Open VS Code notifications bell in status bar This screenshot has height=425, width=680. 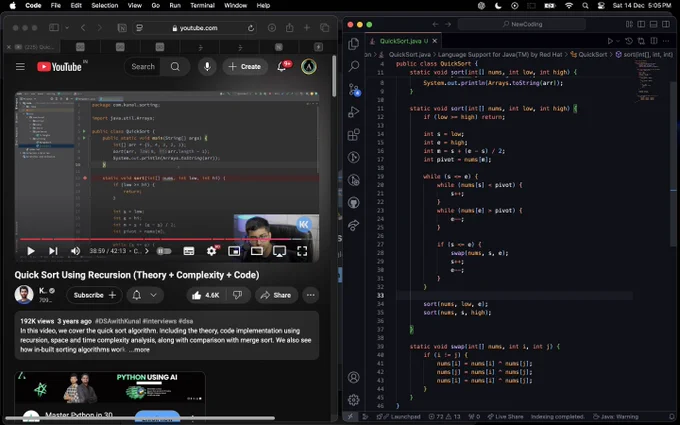[x=671, y=416]
